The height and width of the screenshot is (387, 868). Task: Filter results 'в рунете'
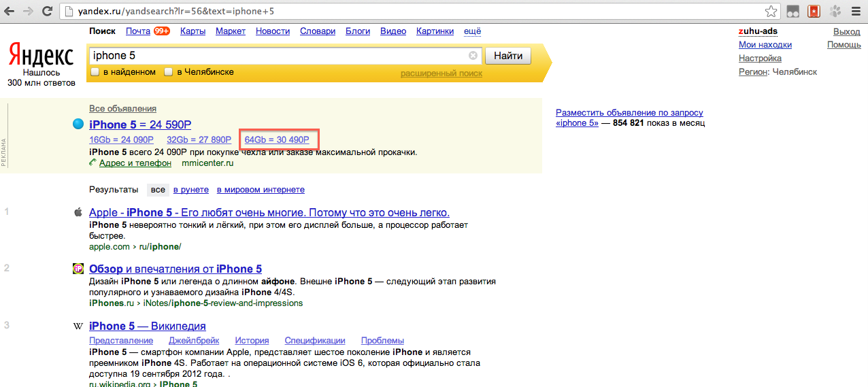190,190
